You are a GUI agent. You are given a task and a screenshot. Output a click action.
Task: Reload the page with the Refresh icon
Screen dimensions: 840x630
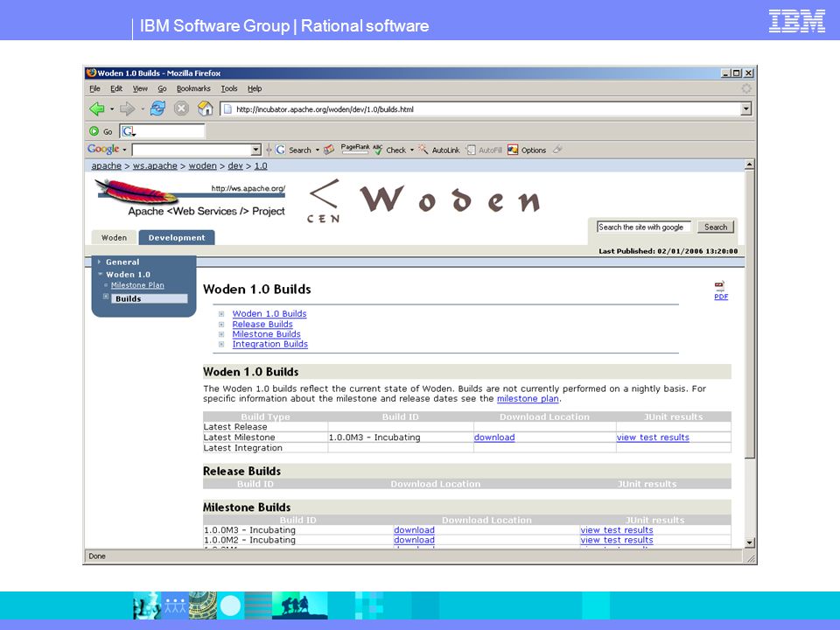[157, 108]
